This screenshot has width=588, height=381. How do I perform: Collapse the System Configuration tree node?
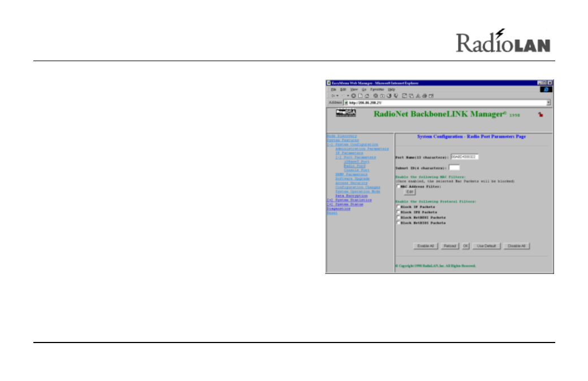[x=352, y=144]
